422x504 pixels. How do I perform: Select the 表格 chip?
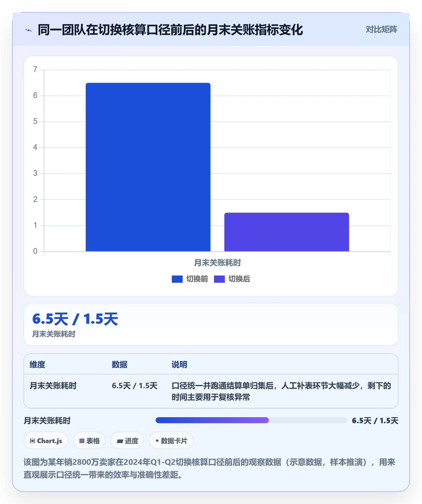[x=89, y=441]
